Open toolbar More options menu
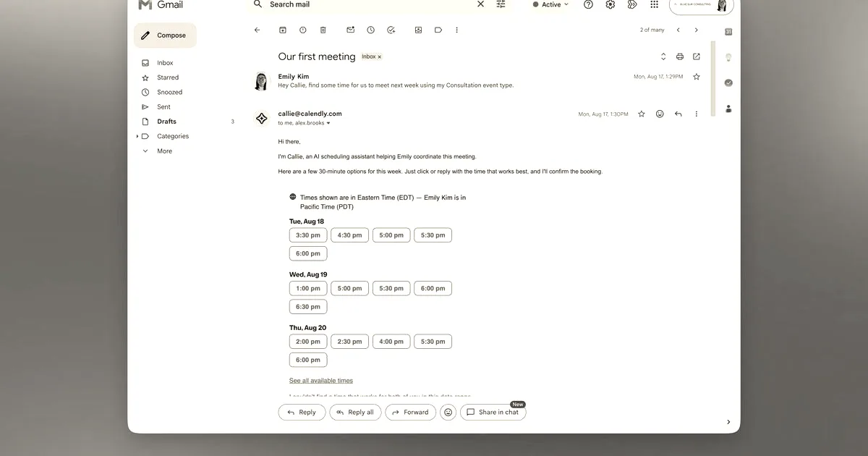 point(456,30)
